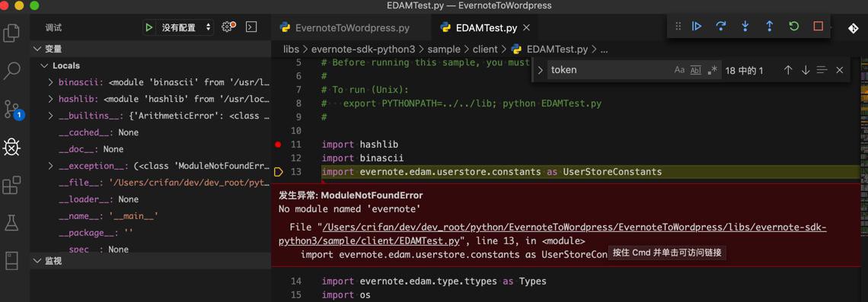Restart the debug session with green arrow
Viewport: 868px width, 302px height.
click(x=794, y=26)
